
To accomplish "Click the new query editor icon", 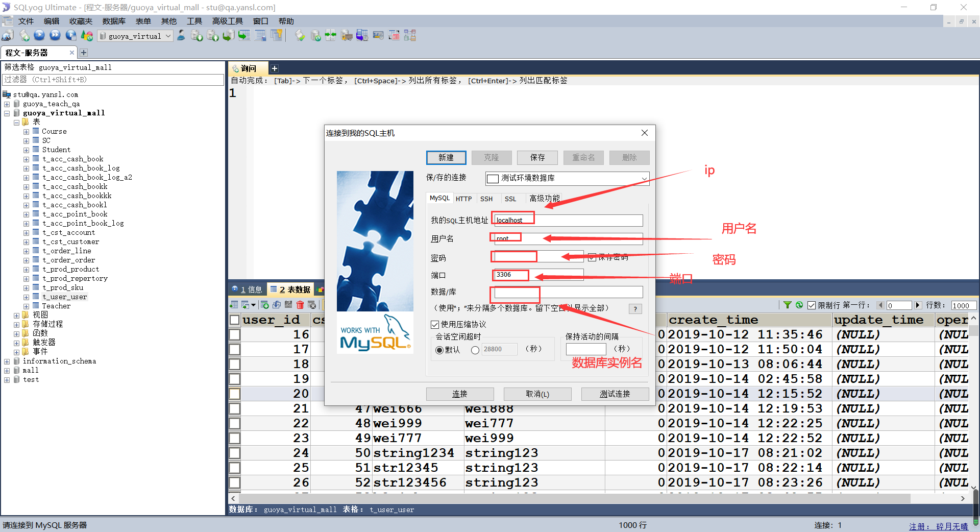I will coord(24,36).
